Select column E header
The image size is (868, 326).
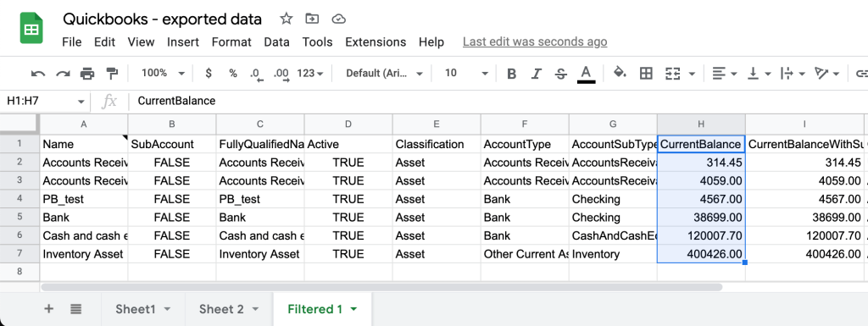point(437,124)
